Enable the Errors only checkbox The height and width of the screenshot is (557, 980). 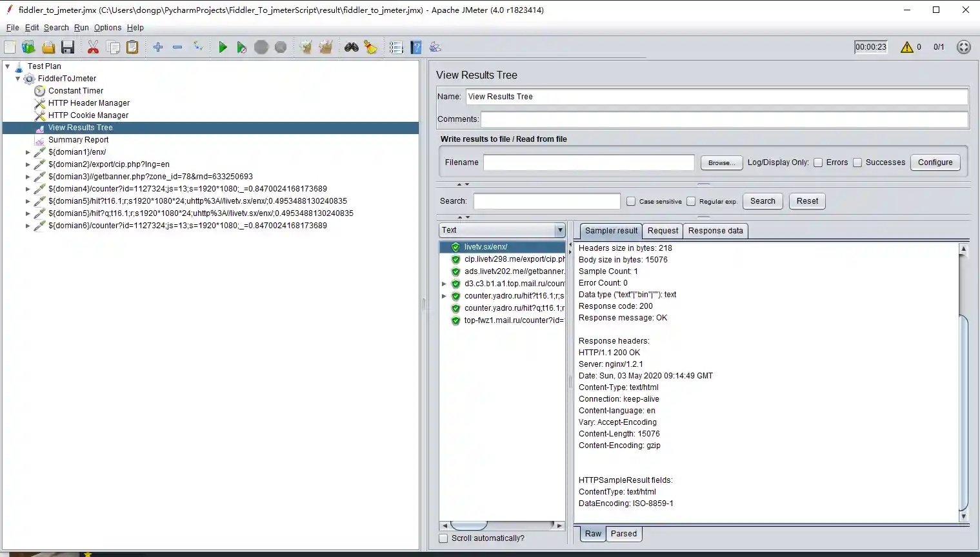818,162
